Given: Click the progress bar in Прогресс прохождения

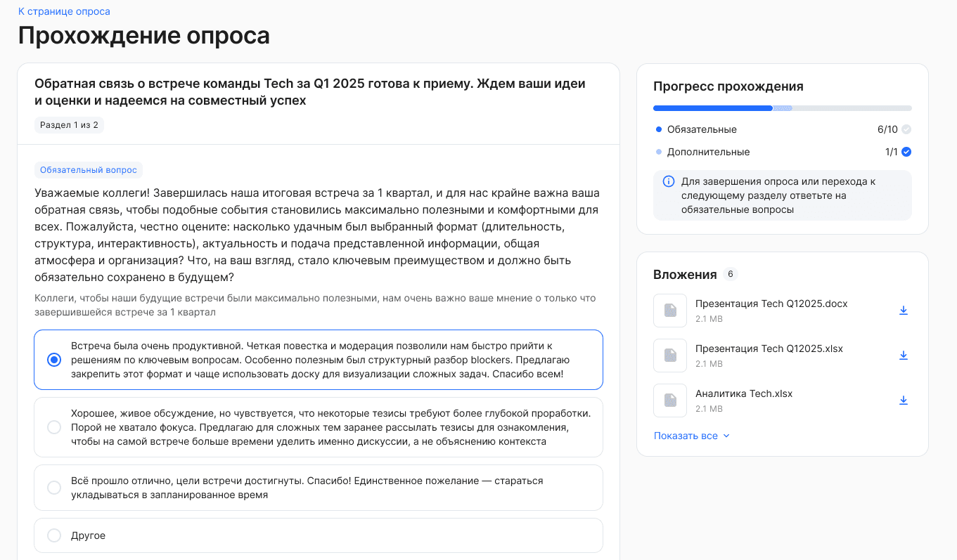Looking at the screenshot, I should coord(782,108).
